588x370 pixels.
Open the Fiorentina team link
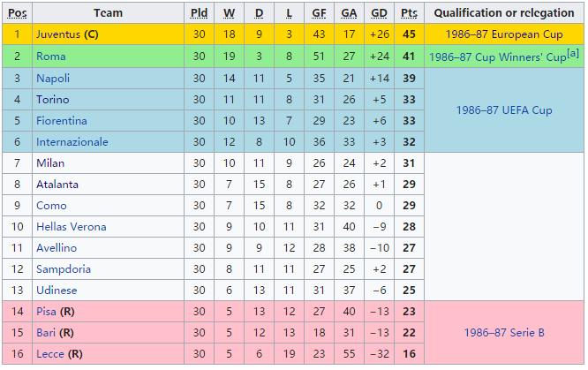[62, 120]
